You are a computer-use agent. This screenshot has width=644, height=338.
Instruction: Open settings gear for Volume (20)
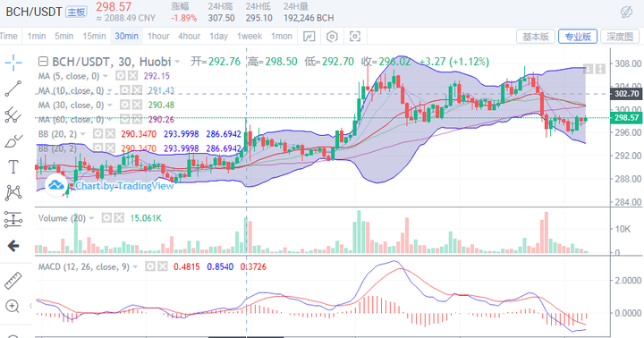pyautogui.click(x=106, y=218)
